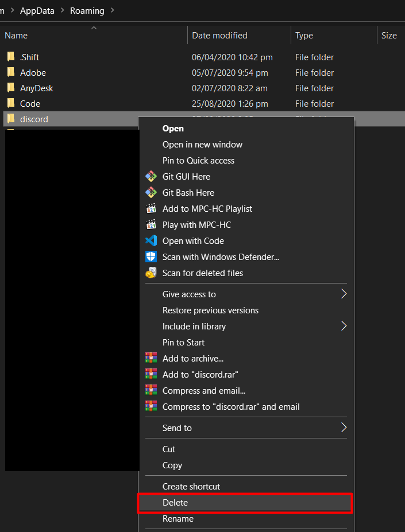Click the Git GUI Here icon

(x=151, y=176)
